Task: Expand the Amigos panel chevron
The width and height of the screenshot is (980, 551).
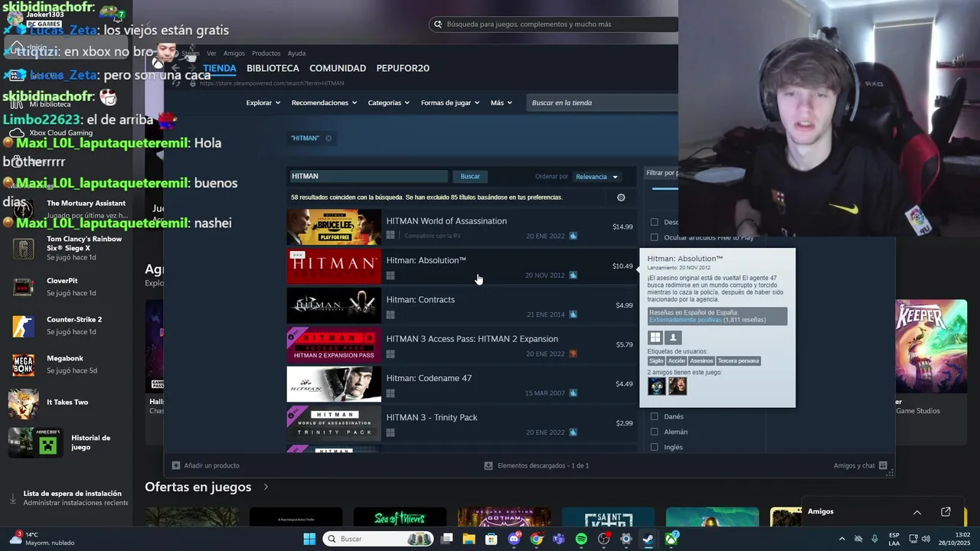Action: (916, 512)
